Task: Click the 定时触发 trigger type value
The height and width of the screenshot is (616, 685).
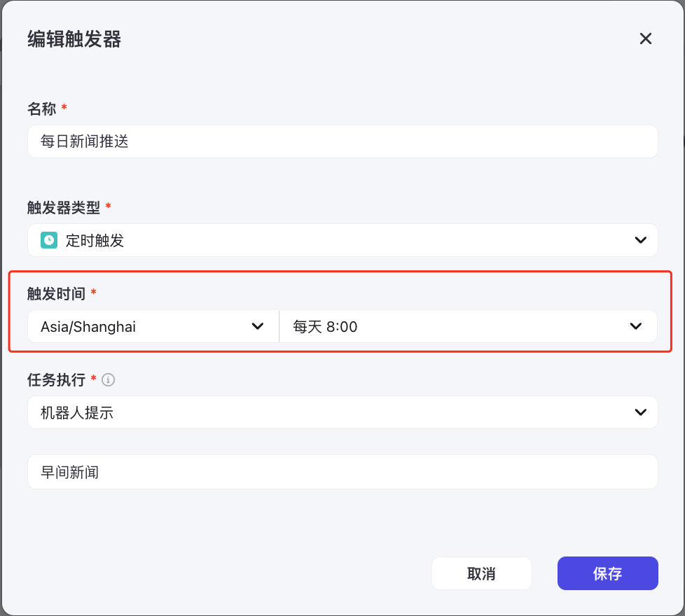Action: pyautogui.click(x=95, y=240)
